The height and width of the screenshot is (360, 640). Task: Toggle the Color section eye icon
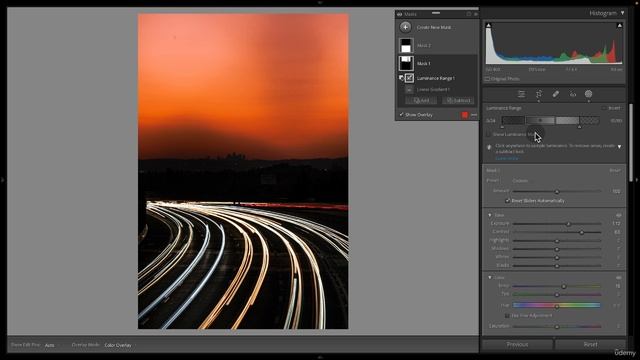[618, 278]
